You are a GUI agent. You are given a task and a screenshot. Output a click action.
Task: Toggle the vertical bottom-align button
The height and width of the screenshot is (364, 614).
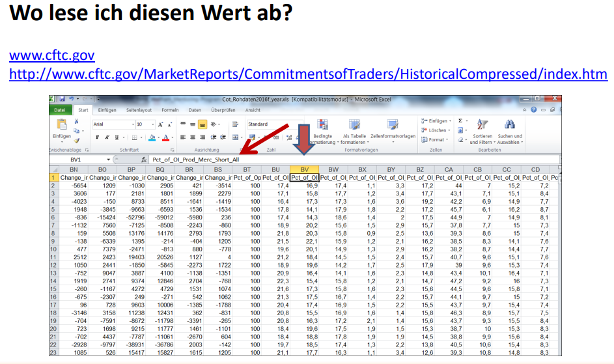(203, 124)
